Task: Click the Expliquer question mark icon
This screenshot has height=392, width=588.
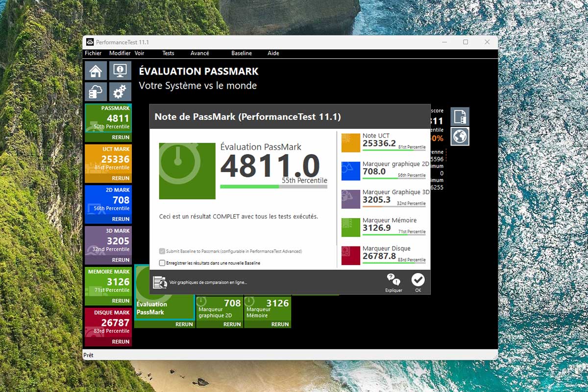Action: pyautogui.click(x=393, y=280)
